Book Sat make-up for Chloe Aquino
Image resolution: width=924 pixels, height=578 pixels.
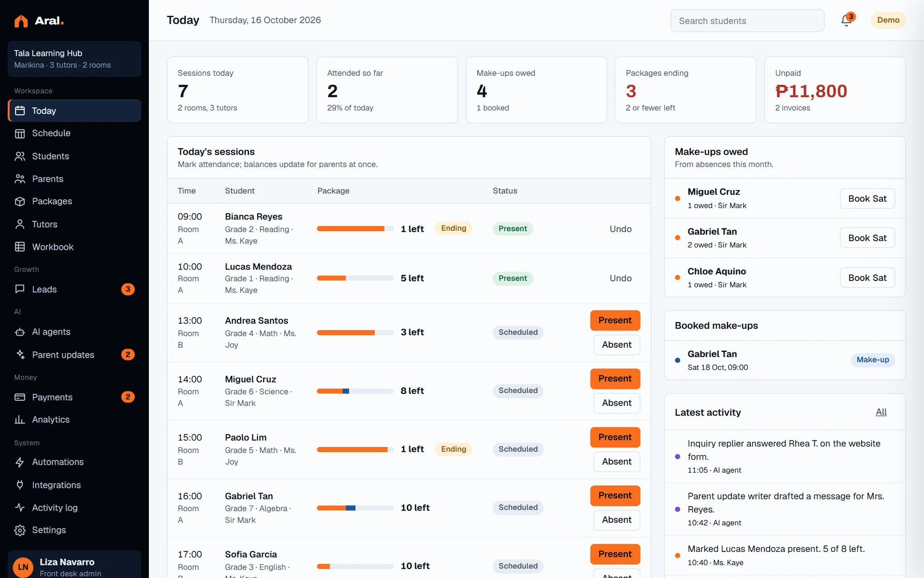click(867, 278)
